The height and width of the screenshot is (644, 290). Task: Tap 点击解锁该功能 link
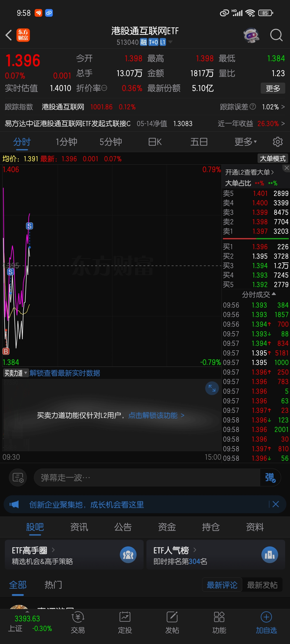coord(156,415)
